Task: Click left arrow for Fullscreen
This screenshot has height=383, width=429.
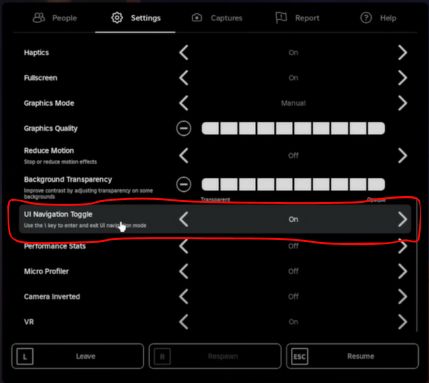Action: point(184,78)
